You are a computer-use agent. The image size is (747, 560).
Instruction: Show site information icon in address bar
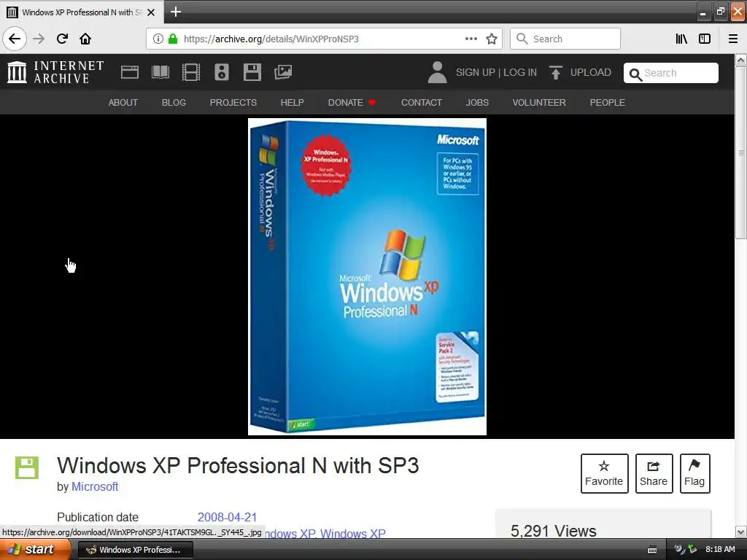tap(158, 39)
